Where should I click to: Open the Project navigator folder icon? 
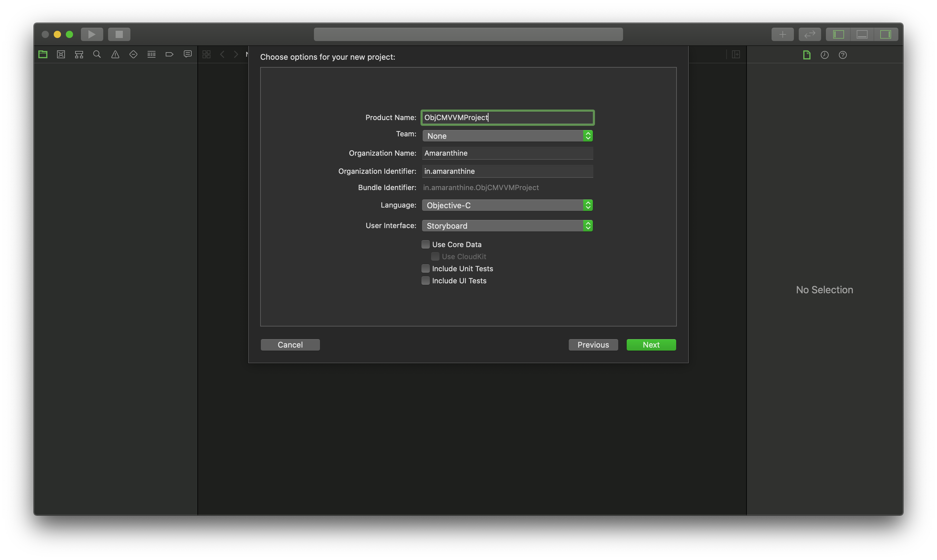[x=43, y=54]
